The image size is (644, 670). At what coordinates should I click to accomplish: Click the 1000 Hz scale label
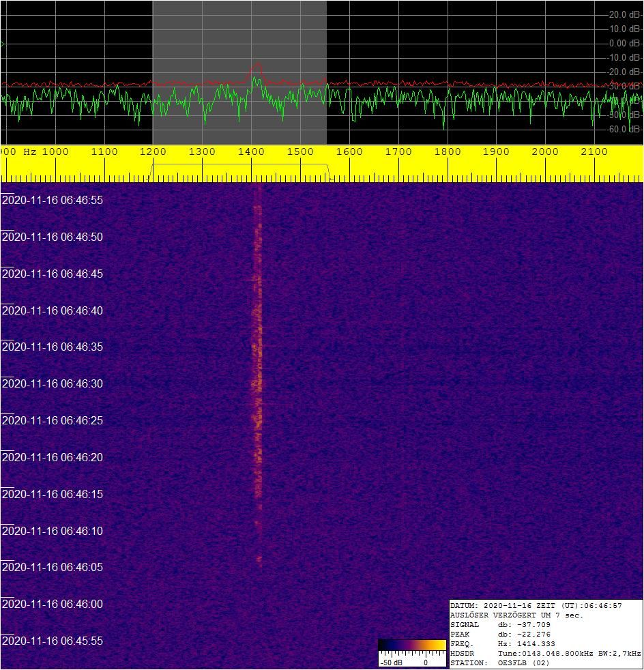coord(55,151)
